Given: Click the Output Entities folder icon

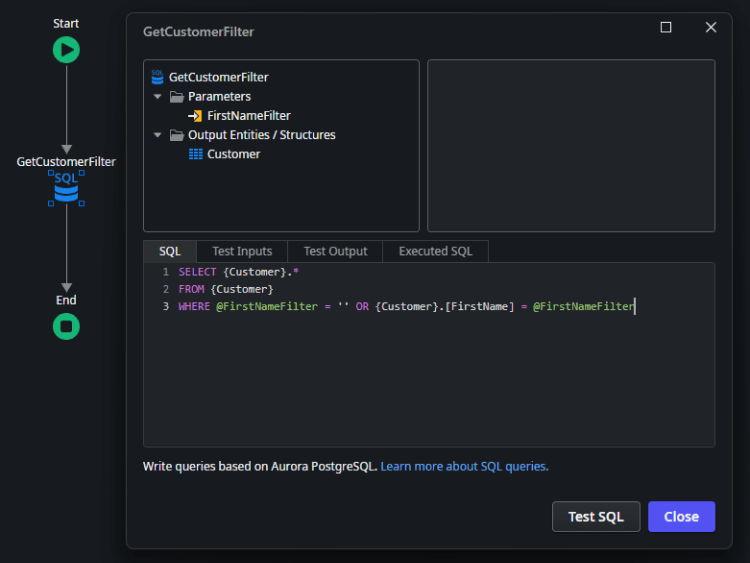Looking at the screenshot, I should [x=176, y=135].
